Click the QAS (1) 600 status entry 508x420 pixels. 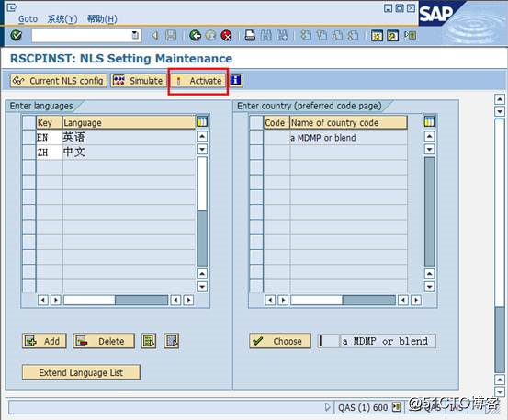(x=363, y=407)
